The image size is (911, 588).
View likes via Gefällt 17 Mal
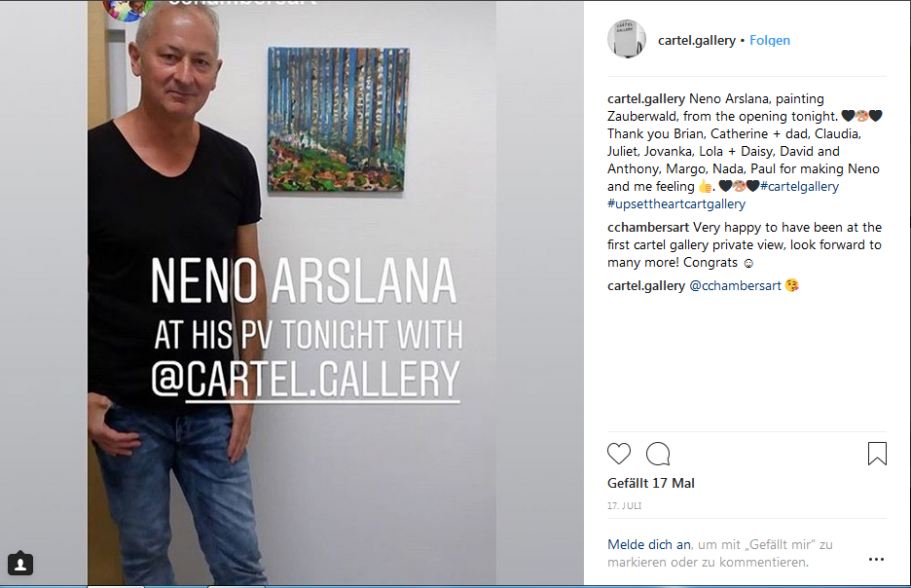pyautogui.click(x=651, y=484)
